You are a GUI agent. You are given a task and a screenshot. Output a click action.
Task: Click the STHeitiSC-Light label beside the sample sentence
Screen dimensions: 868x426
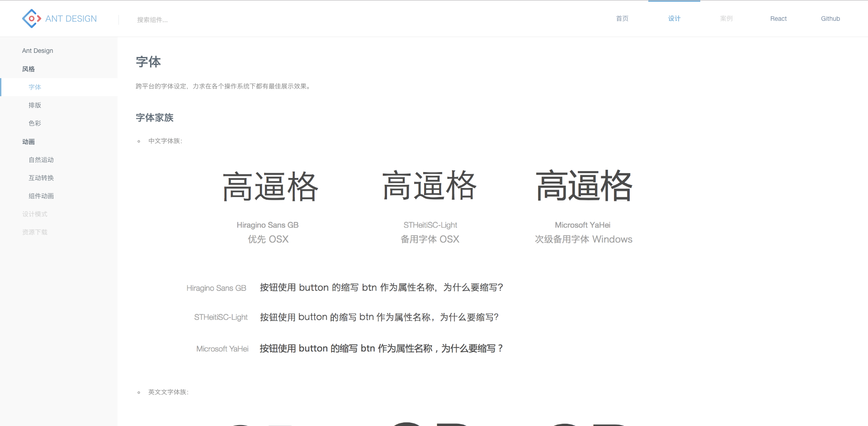221,318
